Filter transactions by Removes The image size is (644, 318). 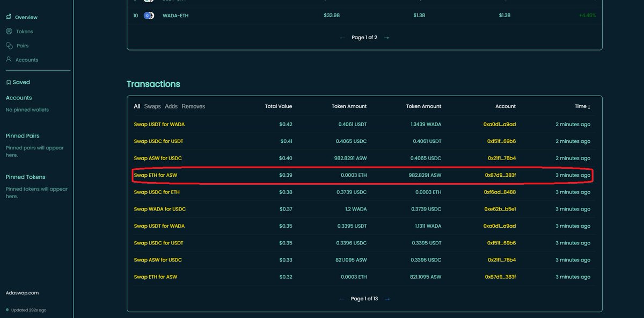click(x=193, y=106)
